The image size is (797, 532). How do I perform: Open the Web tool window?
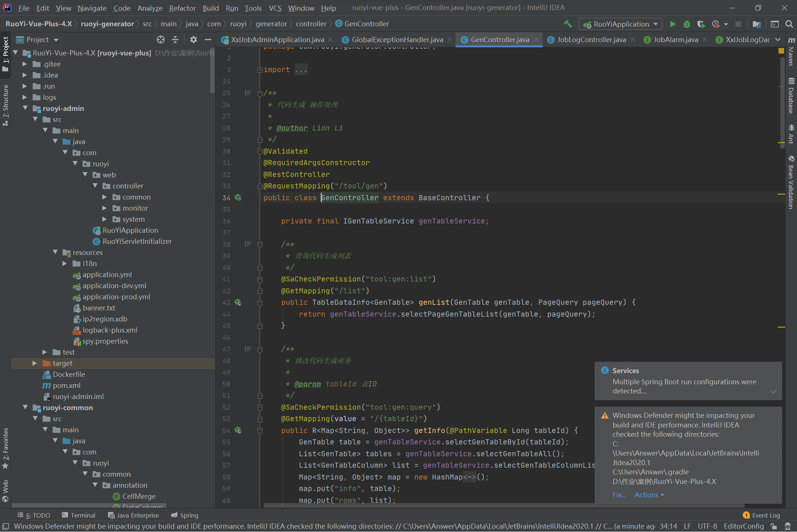[6, 491]
